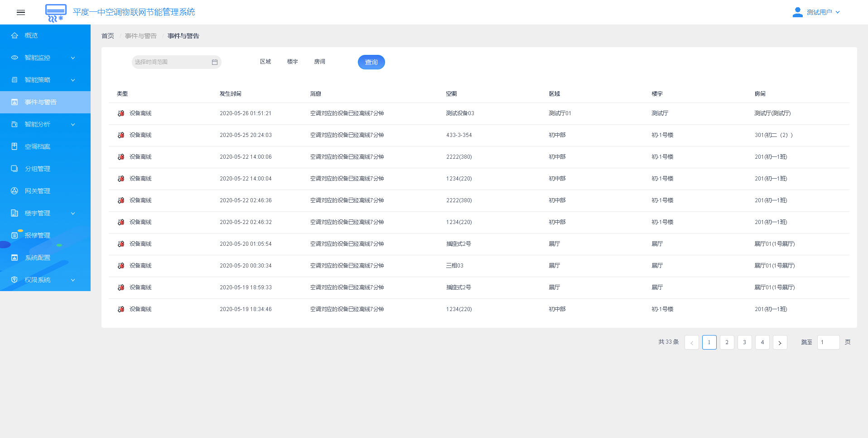868x438 pixels.
Task: Go to the 首页 breadcrumb link
Action: coord(108,36)
